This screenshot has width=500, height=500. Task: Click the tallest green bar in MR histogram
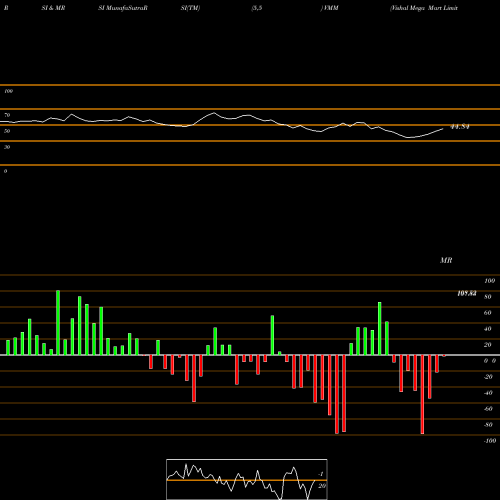(58, 323)
